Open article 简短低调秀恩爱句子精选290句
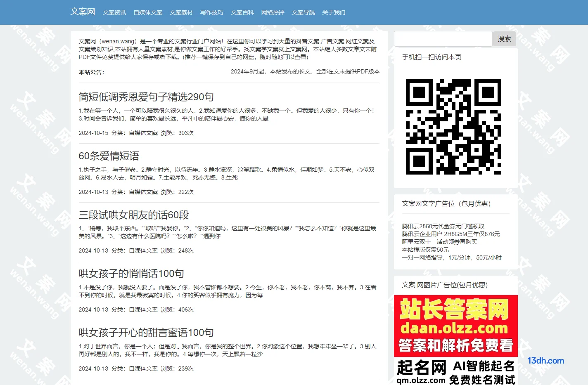 (x=146, y=97)
